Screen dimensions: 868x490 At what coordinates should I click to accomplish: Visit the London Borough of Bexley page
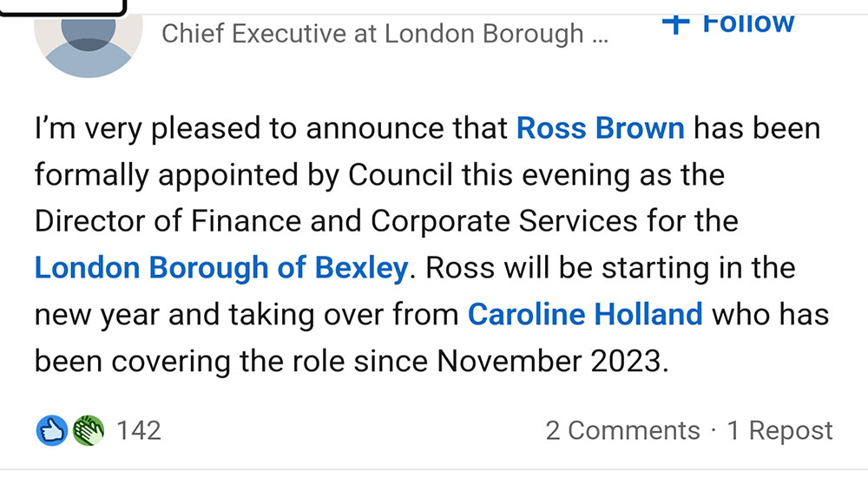(x=220, y=267)
